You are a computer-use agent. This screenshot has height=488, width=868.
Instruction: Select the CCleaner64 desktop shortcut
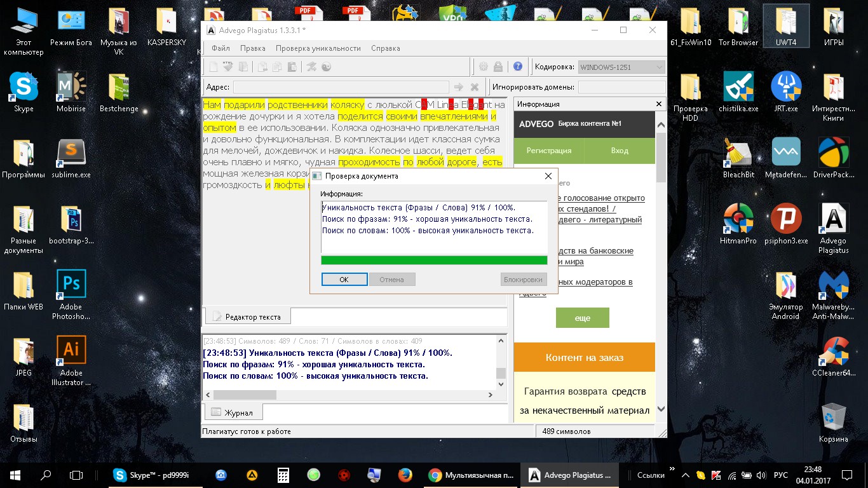pyautogui.click(x=833, y=357)
